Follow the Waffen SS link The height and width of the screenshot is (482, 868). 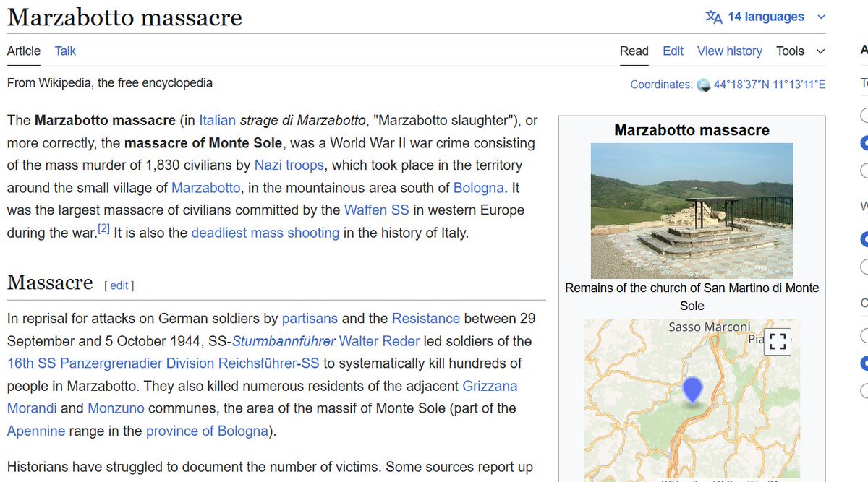(x=377, y=210)
